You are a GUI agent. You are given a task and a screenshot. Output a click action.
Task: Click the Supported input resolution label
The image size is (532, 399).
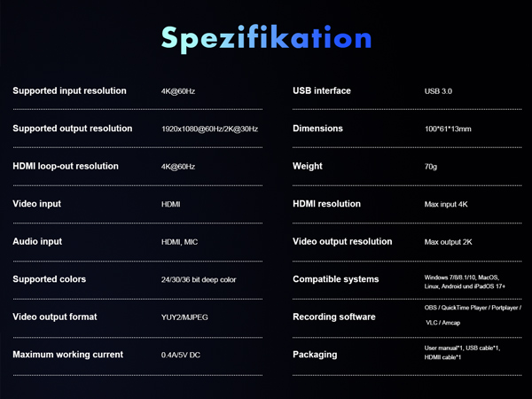coord(69,90)
